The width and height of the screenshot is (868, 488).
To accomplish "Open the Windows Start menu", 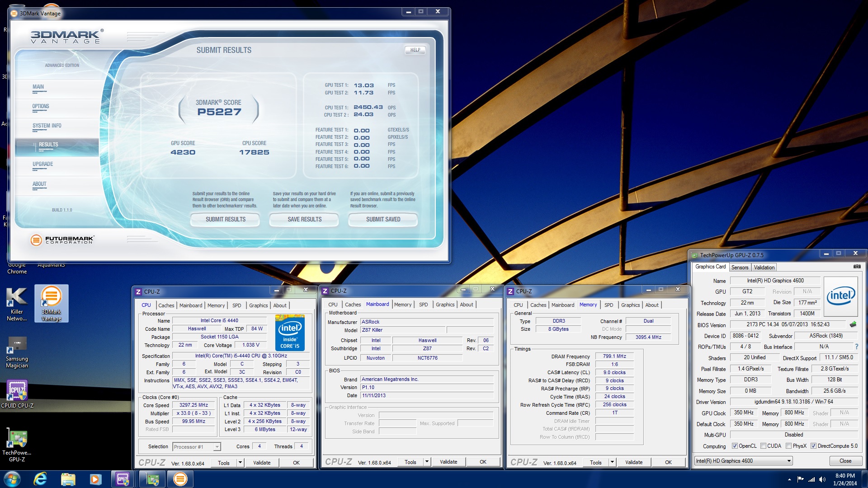I will 12,479.
